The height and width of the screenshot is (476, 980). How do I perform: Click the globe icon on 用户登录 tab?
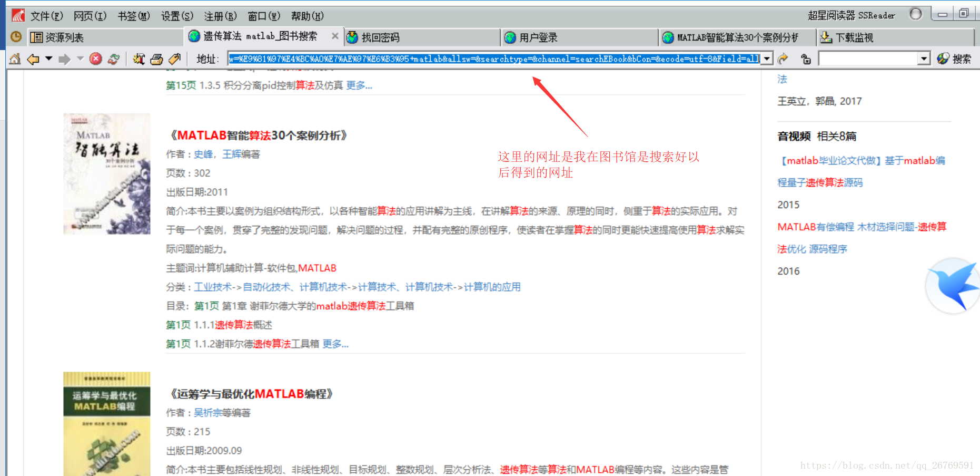pyautogui.click(x=510, y=37)
